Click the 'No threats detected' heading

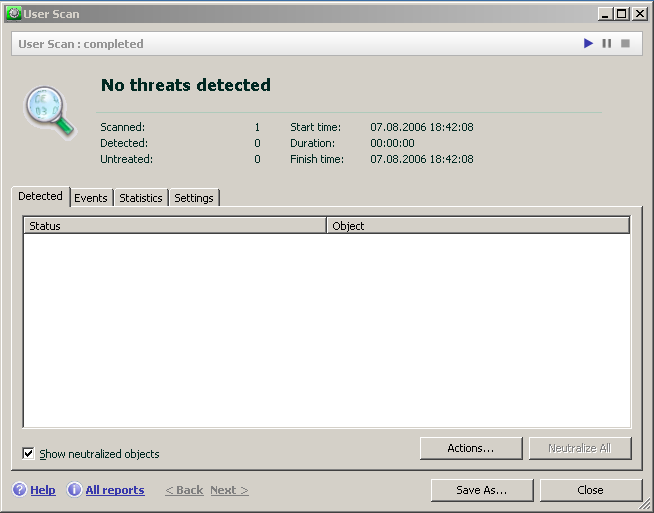pos(186,85)
